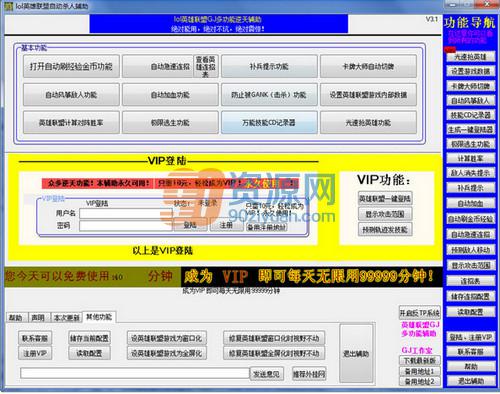Click into the 用户名 input field
Viewport: 500px width, 394px height.
pos(126,214)
